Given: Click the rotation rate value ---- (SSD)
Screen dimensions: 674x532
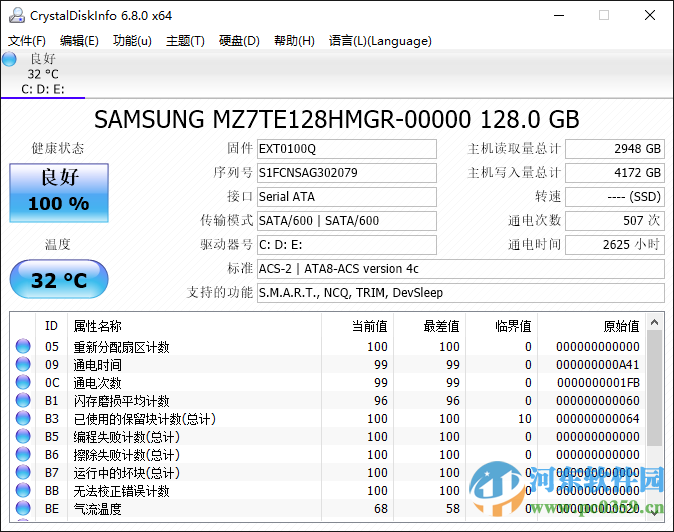Looking at the screenshot, I should coord(615,197).
